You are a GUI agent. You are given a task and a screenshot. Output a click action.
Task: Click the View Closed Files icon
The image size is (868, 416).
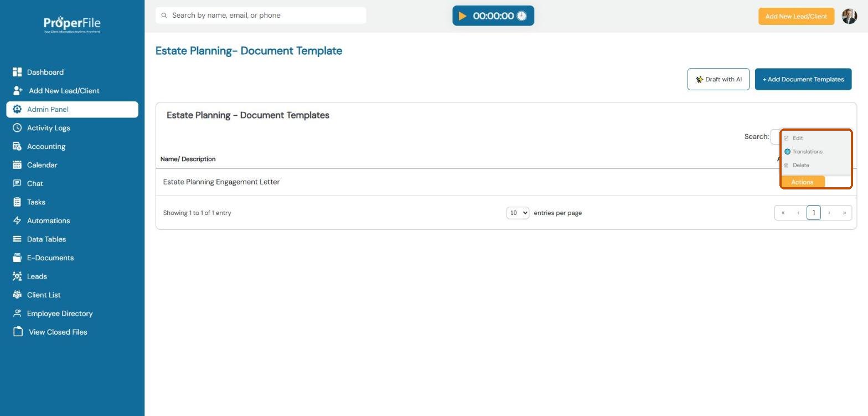pos(18,332)
